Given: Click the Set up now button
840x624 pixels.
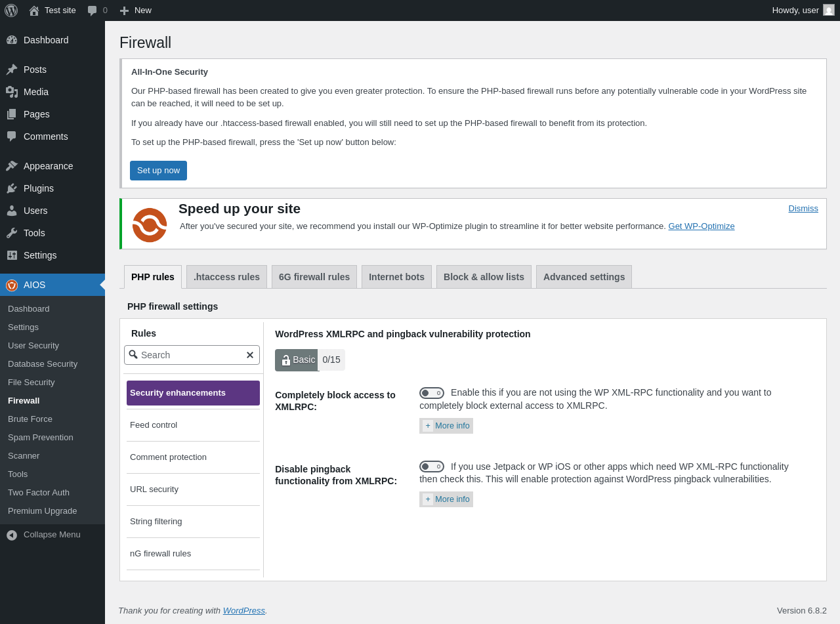Looking at the screenshot, I should click(x=158, y=171).
